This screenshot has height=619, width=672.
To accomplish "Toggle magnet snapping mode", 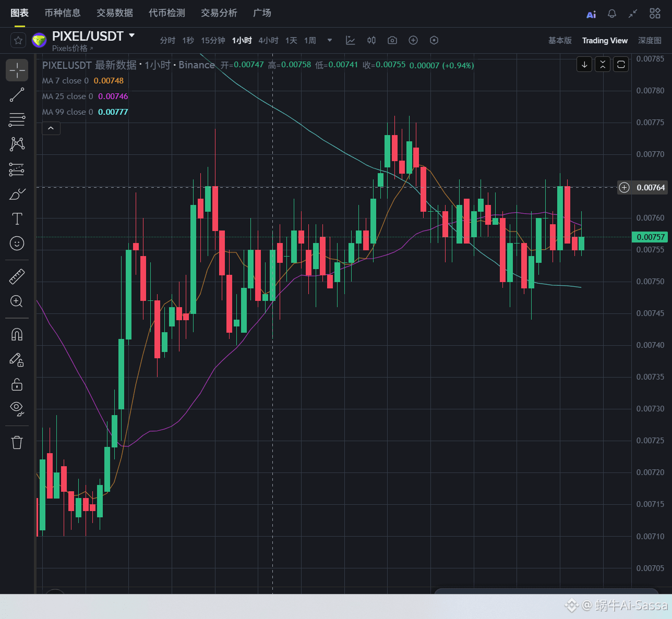I will click(x=17, y=334).
